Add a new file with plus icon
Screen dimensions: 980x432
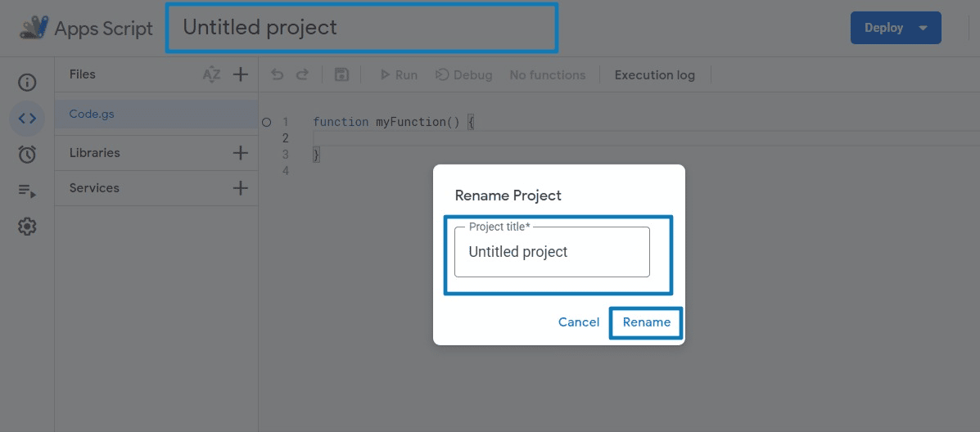241,75
